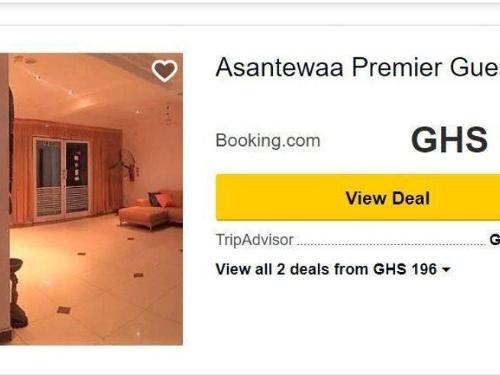The height and width of the screenshot is (375, 500).
Task: Click the dropdown caret after GHS 196
Action: pyautogui.click(x=446, y=270)
